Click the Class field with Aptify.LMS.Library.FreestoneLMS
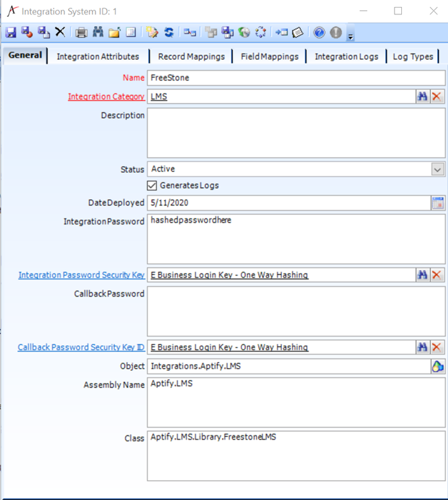 [x=296, y=455]
